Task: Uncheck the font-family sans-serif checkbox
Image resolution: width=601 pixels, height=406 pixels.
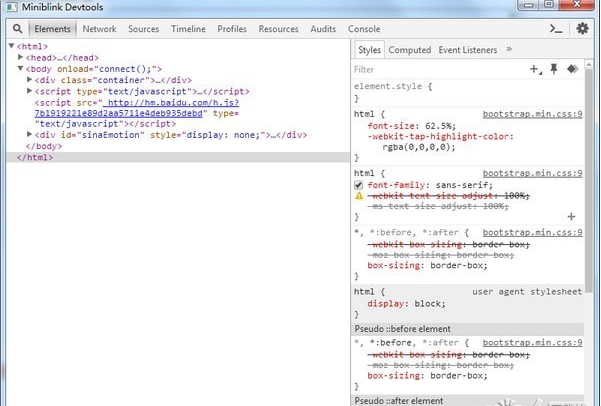Action: point(360,185)
